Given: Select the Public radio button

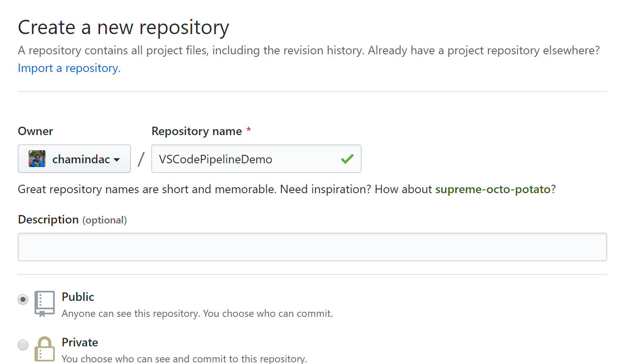Looking at the screenshot, I should tap(23, 300).
